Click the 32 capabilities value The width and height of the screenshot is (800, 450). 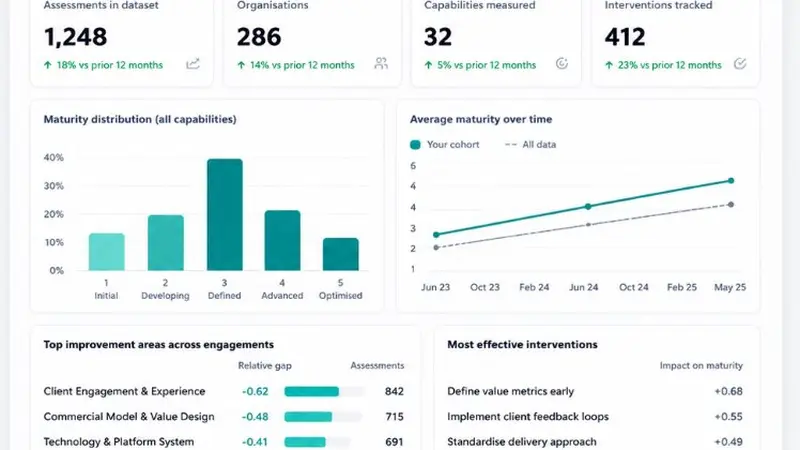pos(438,37)
